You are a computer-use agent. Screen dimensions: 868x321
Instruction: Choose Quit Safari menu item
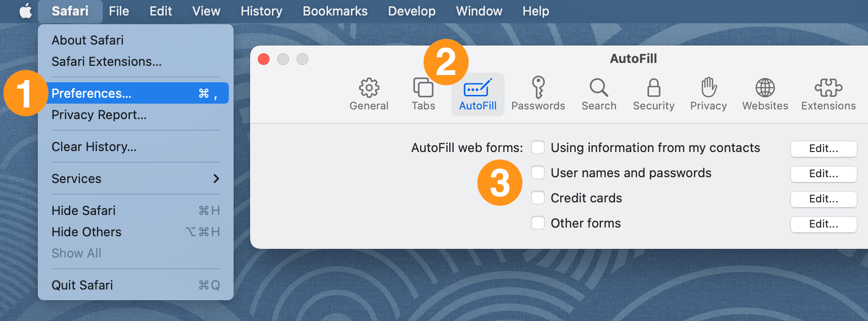click(x=135, y=285)
